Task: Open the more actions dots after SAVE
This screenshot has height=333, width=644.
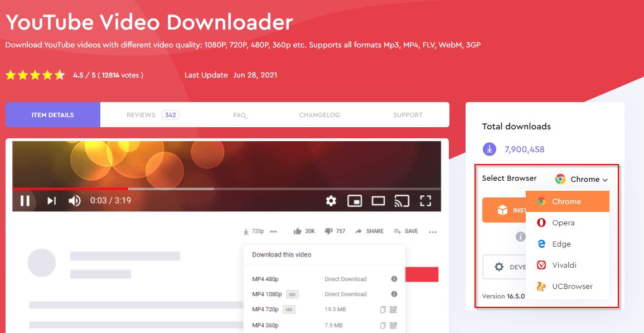Action: tap(433, 232)
